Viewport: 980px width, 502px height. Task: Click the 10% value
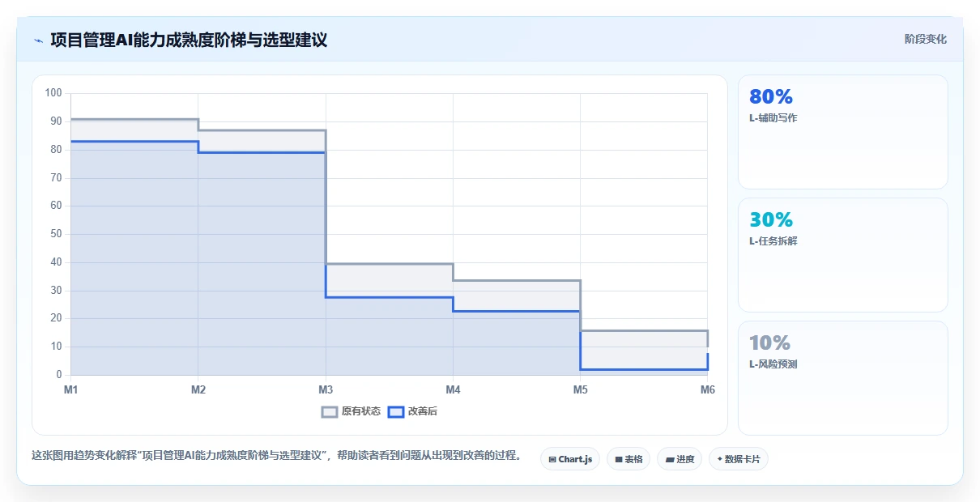point(770,343)
